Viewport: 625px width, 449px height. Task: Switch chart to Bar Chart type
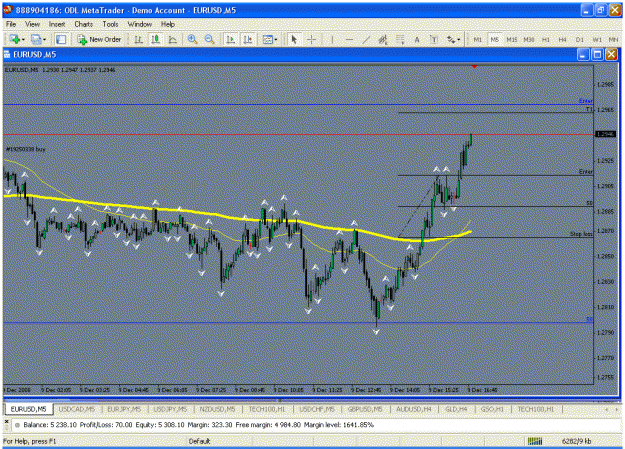(x=138, y=39)
